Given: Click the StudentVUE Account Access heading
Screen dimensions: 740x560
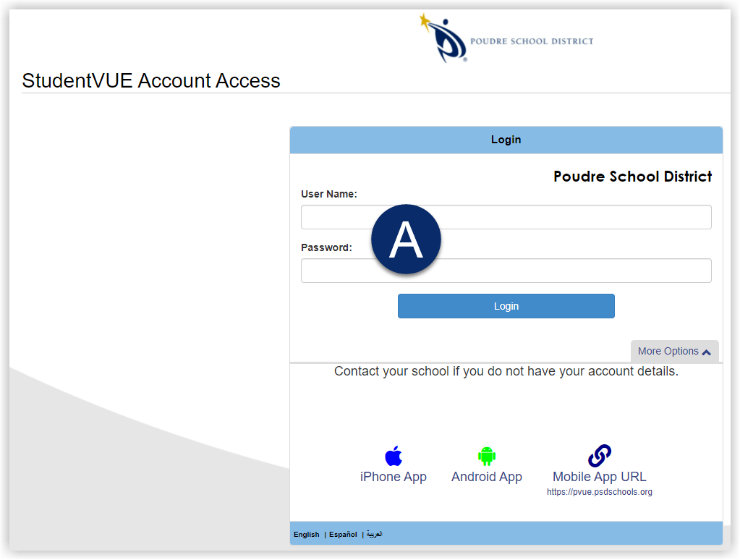Looking at the screenshot, I should point(151,81).
